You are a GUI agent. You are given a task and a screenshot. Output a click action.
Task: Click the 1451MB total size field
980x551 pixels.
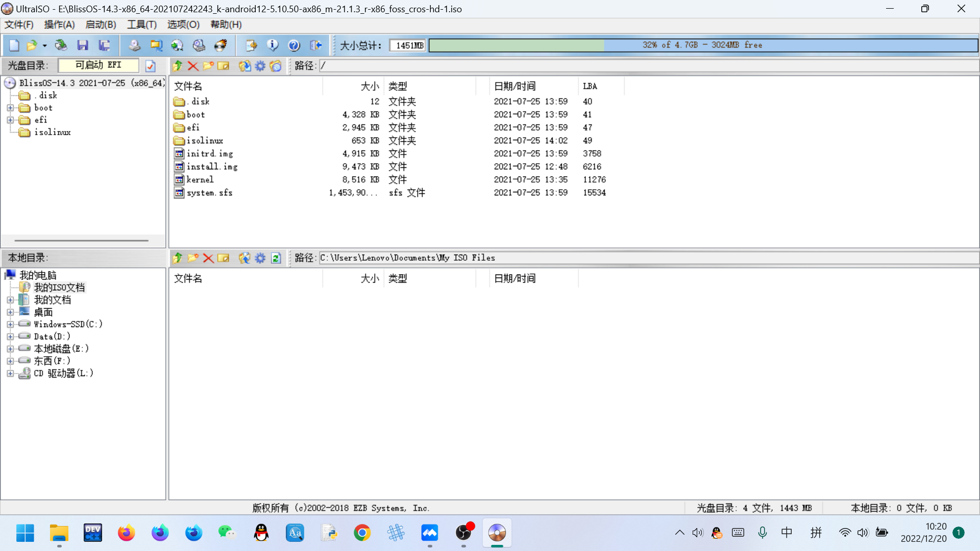pos(407,45)
